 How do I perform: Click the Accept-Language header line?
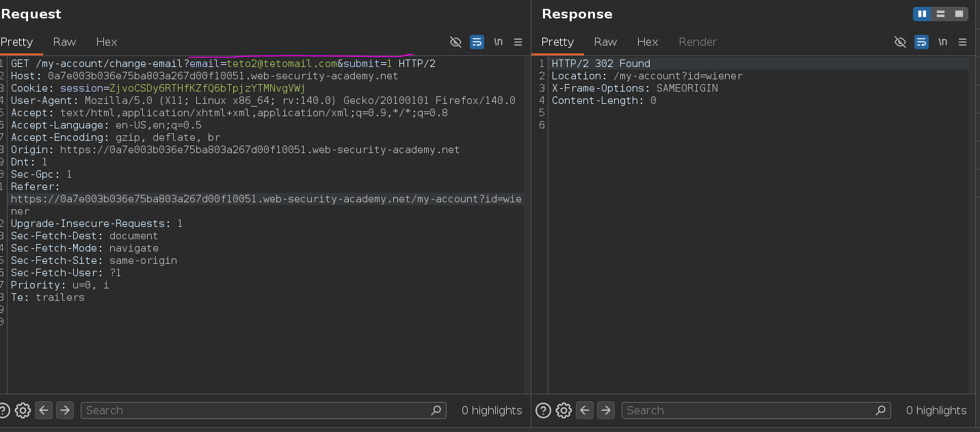point(106,125)
